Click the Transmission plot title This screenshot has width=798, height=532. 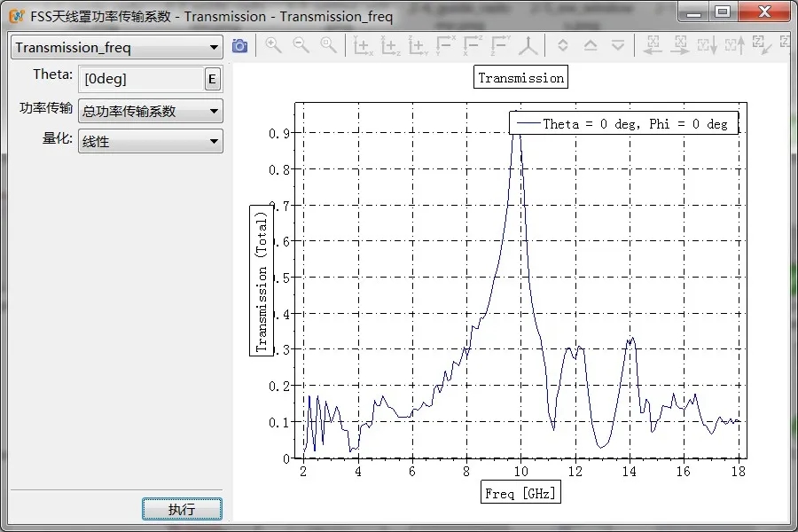(520, 77)
